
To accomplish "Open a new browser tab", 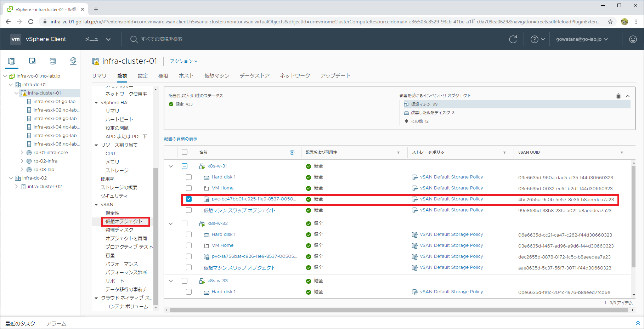I will point(96,9).
